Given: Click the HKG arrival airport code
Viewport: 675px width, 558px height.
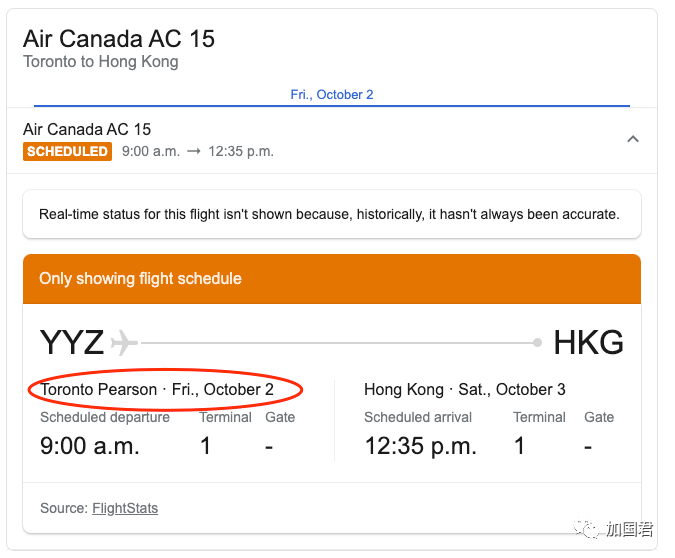Looking at the screenshot, I should [588, 343].
